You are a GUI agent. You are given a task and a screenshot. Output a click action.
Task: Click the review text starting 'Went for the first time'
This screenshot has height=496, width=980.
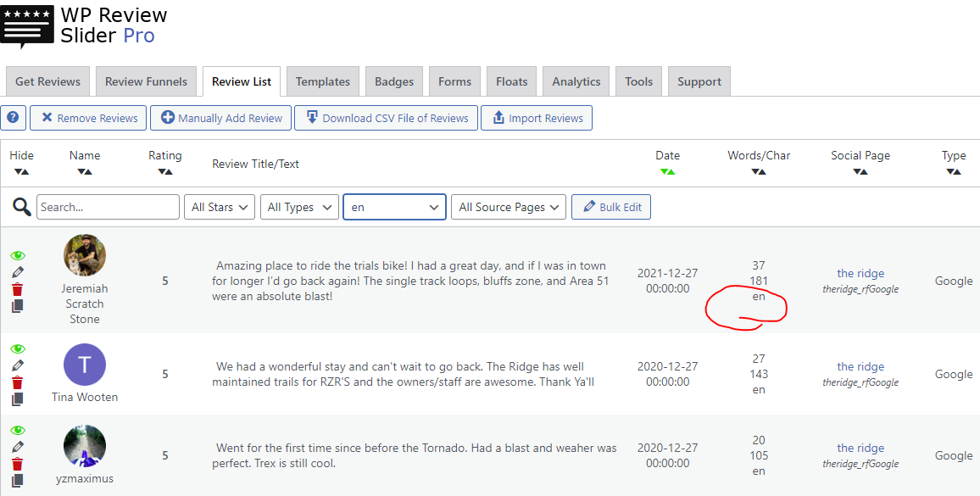point(415,455)
